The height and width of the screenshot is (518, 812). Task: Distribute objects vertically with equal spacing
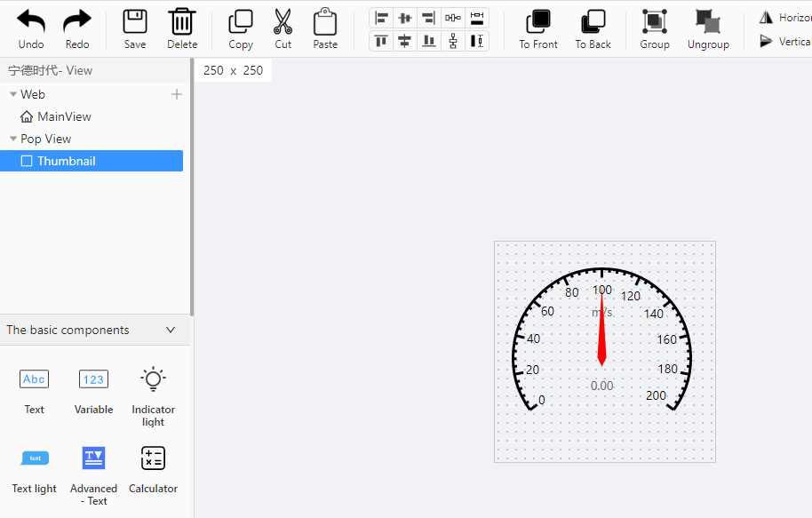(453, 40)
